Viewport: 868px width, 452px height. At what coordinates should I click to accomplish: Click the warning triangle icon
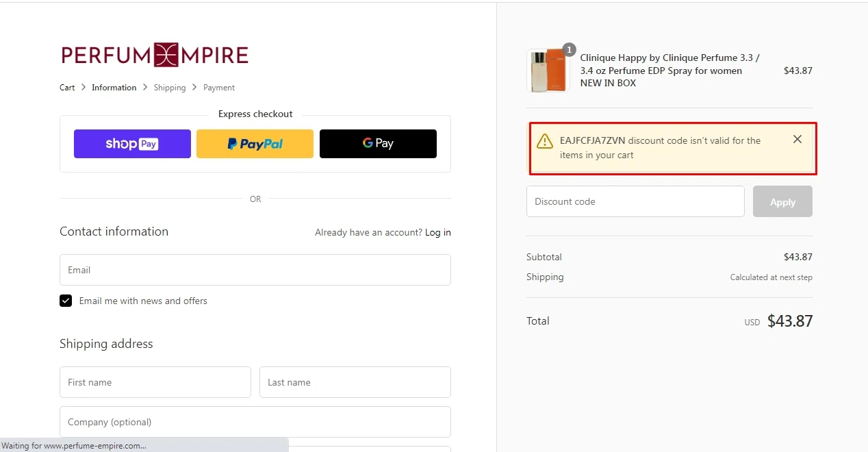pos(545,141)
